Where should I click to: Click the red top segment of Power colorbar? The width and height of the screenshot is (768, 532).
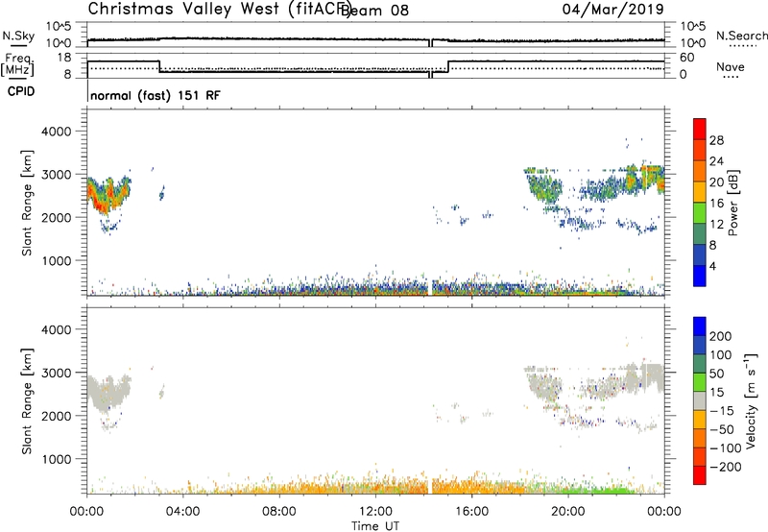point(700,129)
